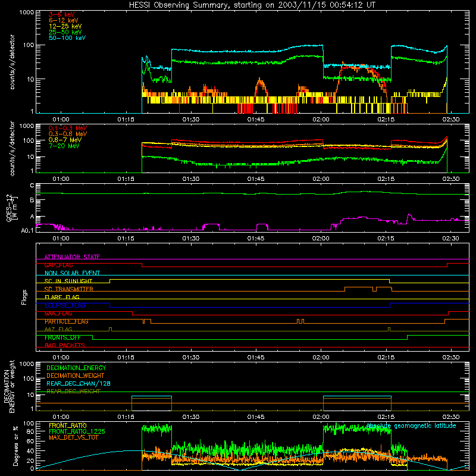The height and width of the screenshot is (476, 476).
Task: Click the NON_SOLAR_EVENT flag label
Action: click(x=72, y=273)
